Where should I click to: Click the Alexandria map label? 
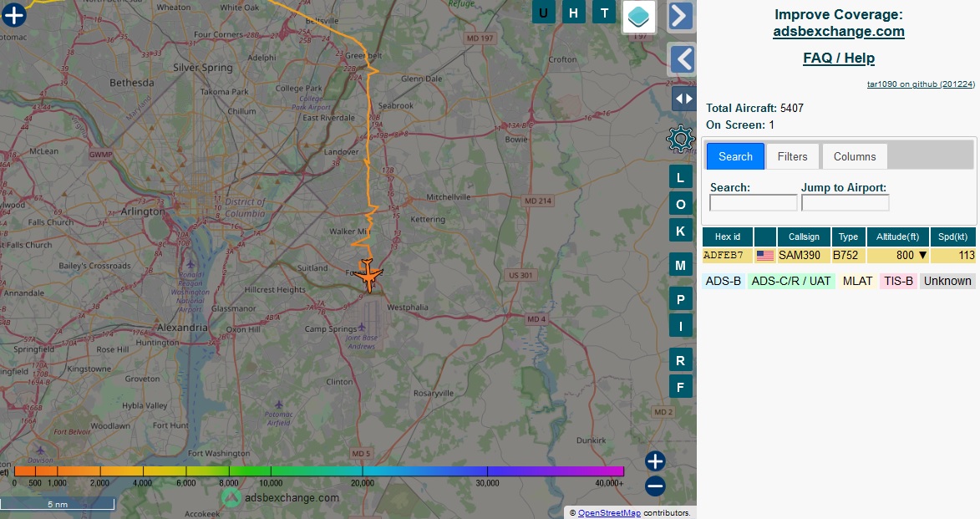pyautogui.click(x=182, y=328)
